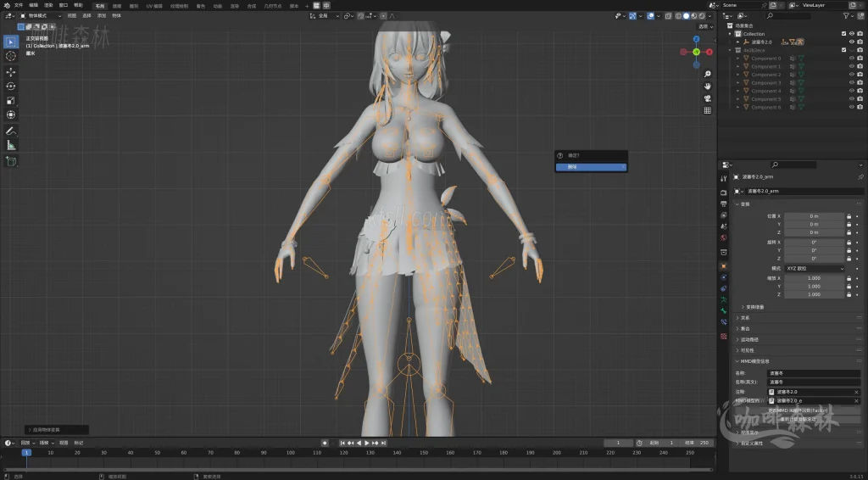The width and height of the screenshot is (868, 480).
Task: Open transform orientation dropdown in header
Action: (x=325, y=16)
